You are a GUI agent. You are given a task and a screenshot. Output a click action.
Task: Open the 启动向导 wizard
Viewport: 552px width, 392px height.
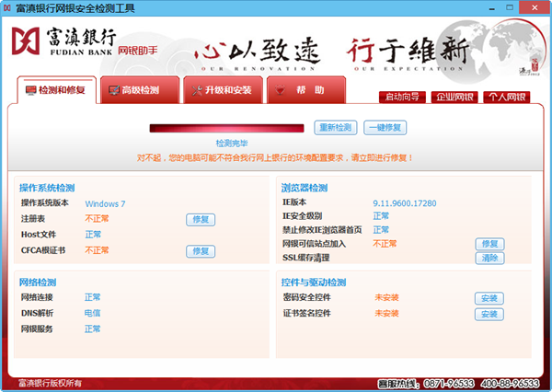click(403, 98)
